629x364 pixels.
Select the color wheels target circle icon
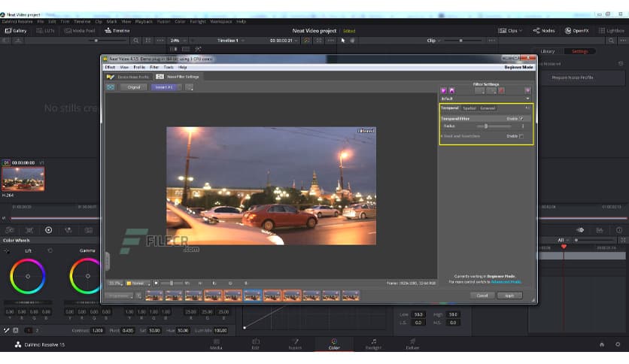pos(49,230)
